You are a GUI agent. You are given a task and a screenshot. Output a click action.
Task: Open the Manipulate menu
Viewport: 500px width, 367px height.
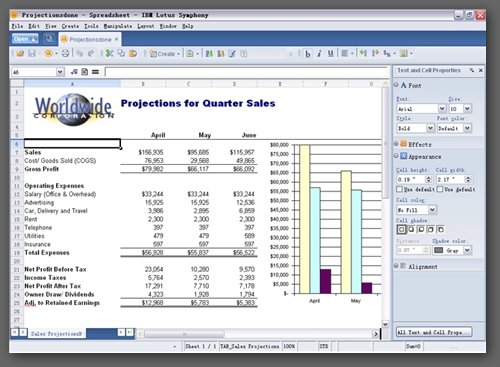point(118,26)
